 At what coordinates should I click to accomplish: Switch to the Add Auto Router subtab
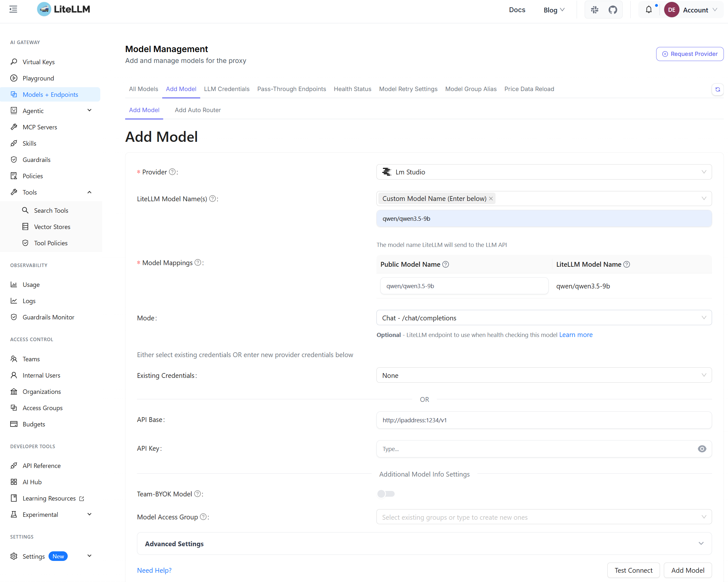click(198, 110)
